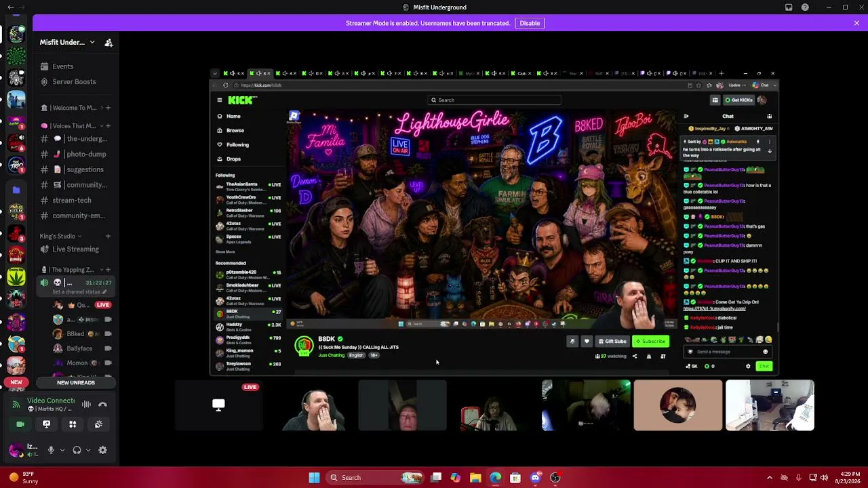Jump to NEW UNREADS in channel list
This screenshot has height=488, width=868.
click(76, 383)
